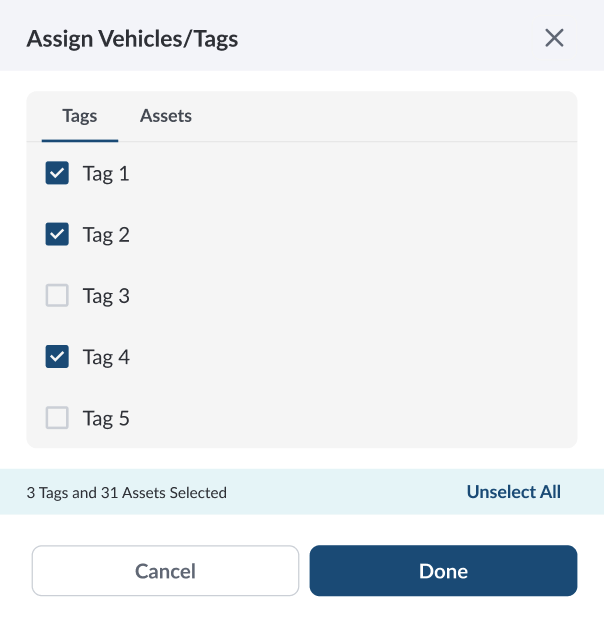Select the Tag 5 row label
604x622 pixels.
click(x=106, y=418)
